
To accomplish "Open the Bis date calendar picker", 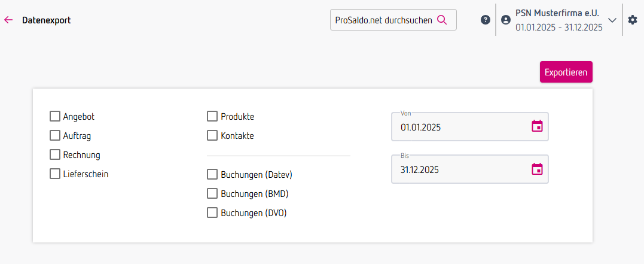I will tap(537, 169).
